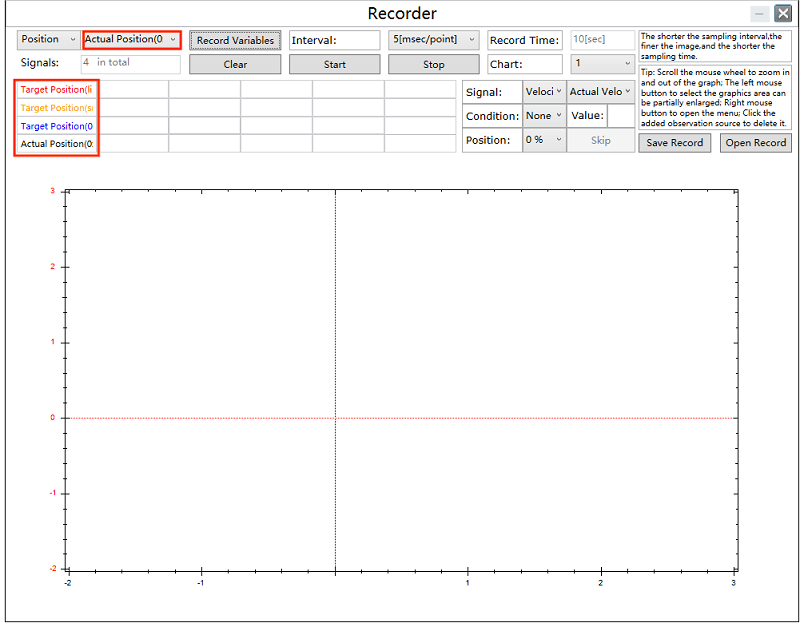The height and width of the screenshot is (623, 800).
Task: Open the Chart number dropdown
Action: coord(602,64)
